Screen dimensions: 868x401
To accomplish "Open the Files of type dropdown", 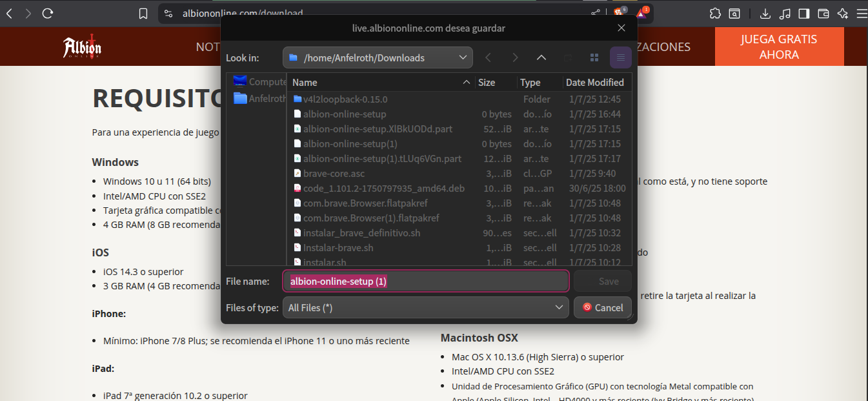I will click(426, 307).
